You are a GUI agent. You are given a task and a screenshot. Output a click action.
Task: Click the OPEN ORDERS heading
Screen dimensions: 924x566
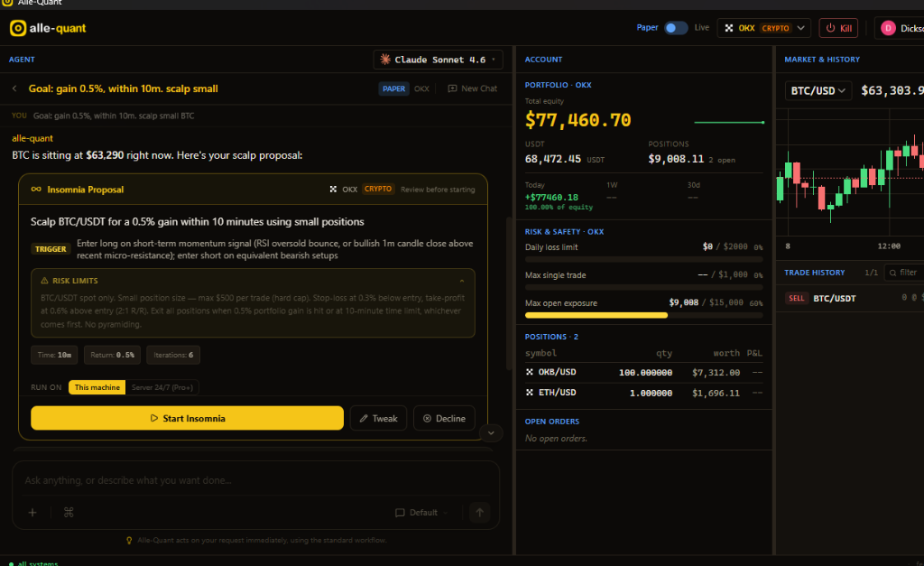pos(552,422)
